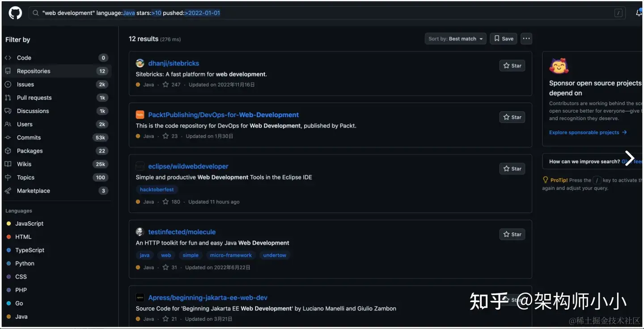The image size is (644, 329).
Task: Open the GitHub home logo
Action: click(15, 13)
